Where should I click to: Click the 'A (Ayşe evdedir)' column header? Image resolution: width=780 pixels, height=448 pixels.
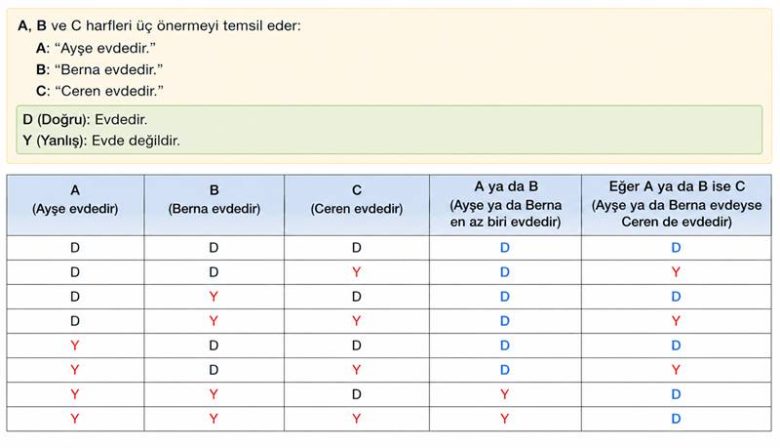(x=75, y=204)
